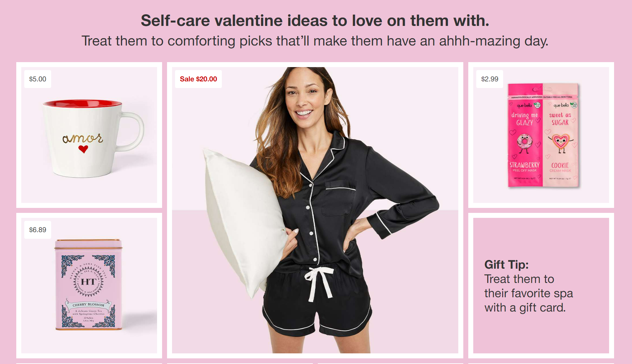Screen dimensions: 632x364
Task: Click the $2.99 price label
Action: pos(490,79)
